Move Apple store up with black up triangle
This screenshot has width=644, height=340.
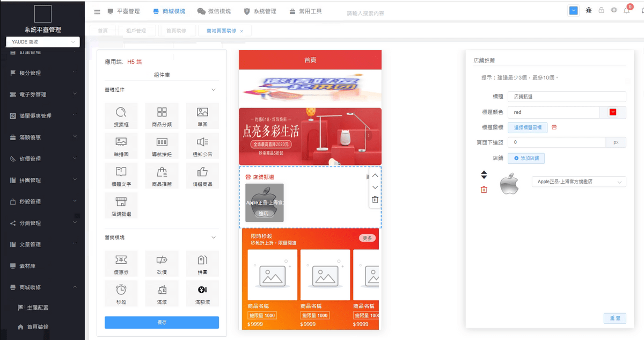pos(484,172)
